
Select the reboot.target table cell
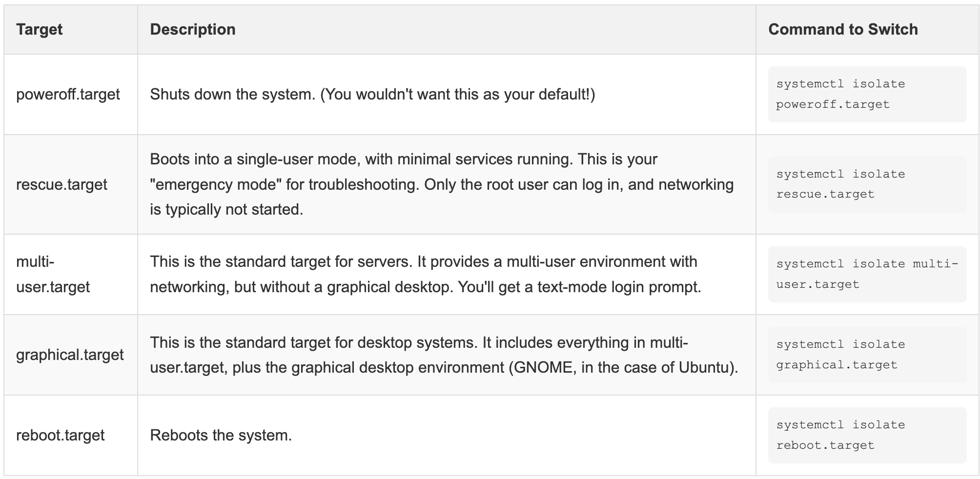[61, 436]
